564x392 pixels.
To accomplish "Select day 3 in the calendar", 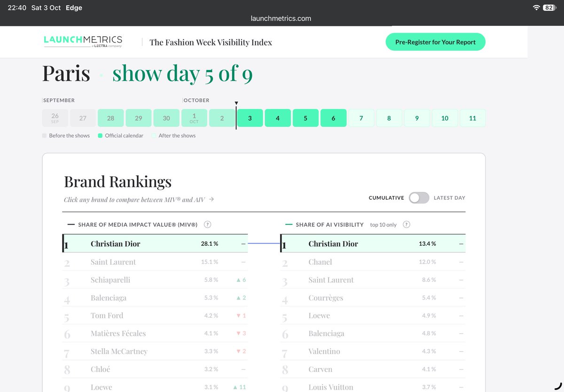I will click(x=250, y=118).
